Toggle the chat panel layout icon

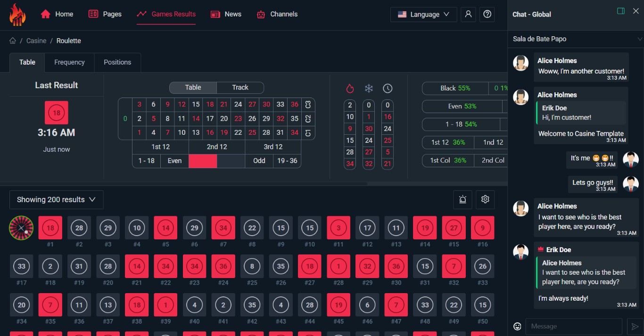pyautogui.click(x=621, y=11)
